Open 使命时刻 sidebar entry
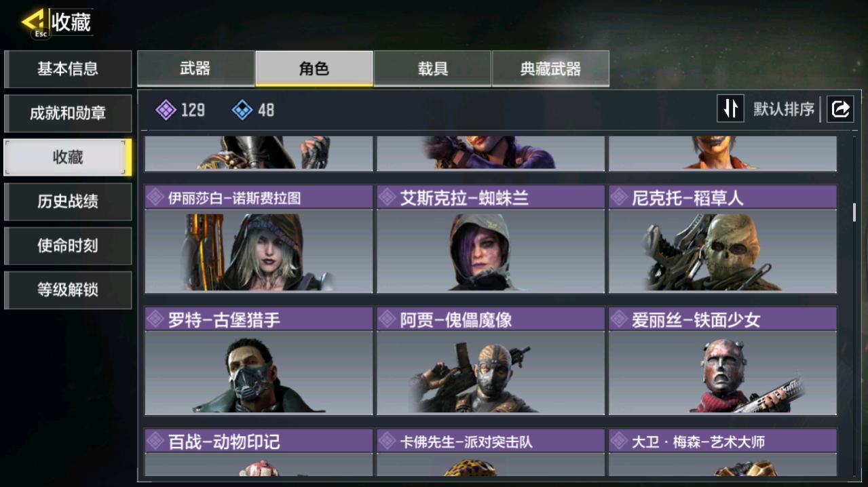This screenshot has width=868, height=487. 68,246
